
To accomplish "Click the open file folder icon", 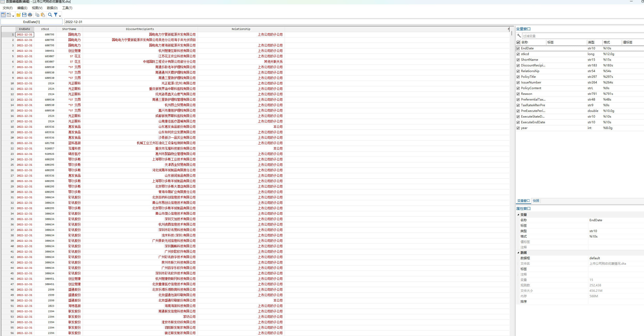I will coord(19,15).
